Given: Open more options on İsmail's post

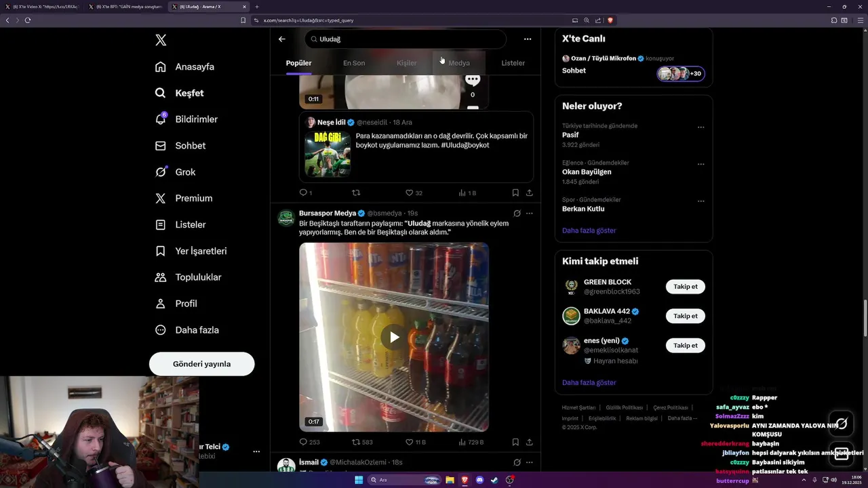Looking at the screenshot, I should tap(530, 462).
